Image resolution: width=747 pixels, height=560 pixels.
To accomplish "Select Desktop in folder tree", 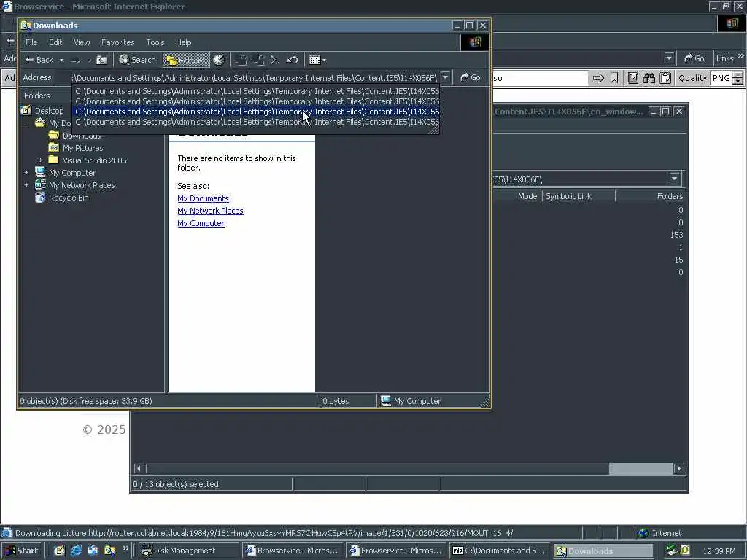I will pyautogui.click(x=49, y=111).
